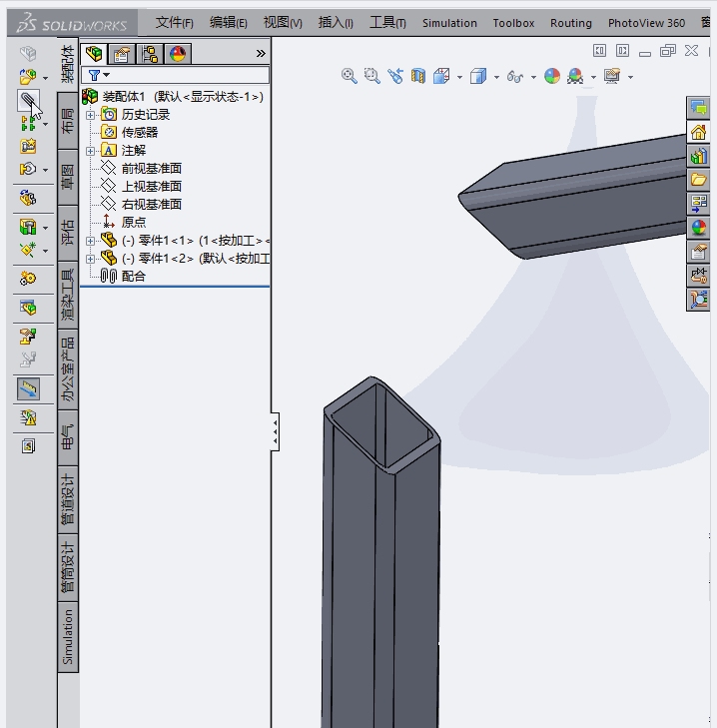Open the Design Library books tab

[698, 156]
